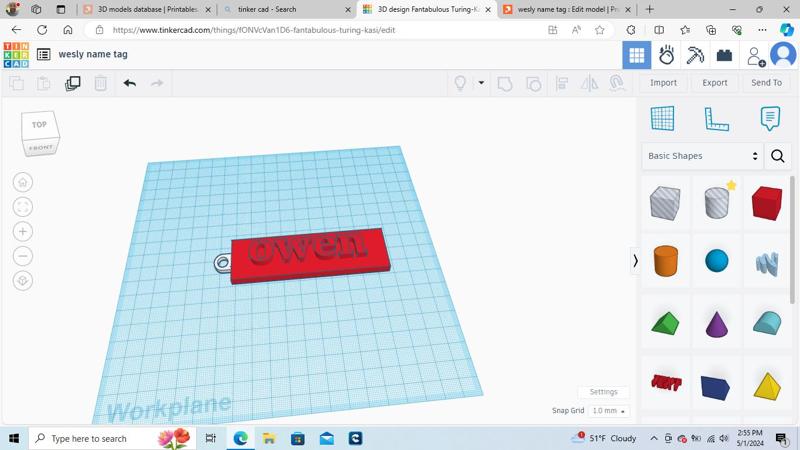Open a new browser tab
Screen dimensions: 800x450
coord(649,9)
